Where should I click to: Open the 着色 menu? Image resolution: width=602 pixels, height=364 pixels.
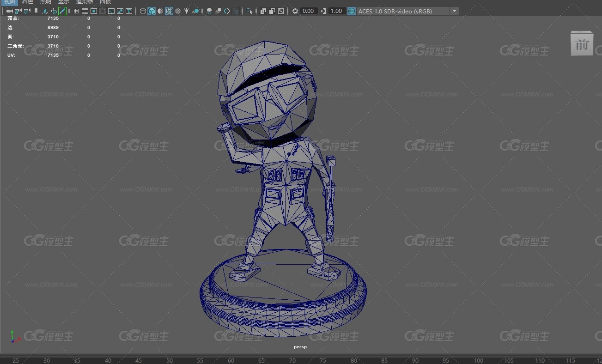click(x=28, y=2)
